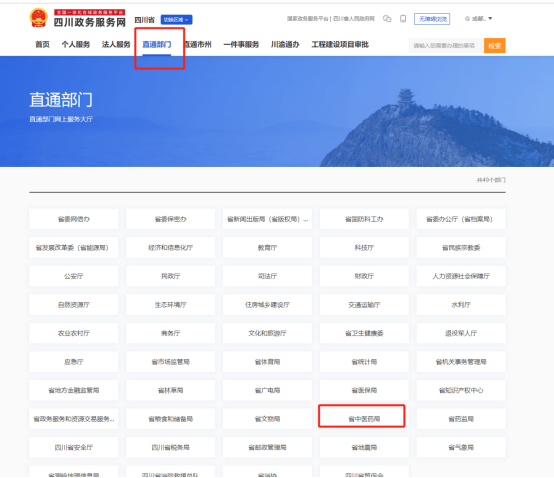Open the 住房城乡建设厅 card
This screenshot has width=554, height=478.
pos(267,305)
